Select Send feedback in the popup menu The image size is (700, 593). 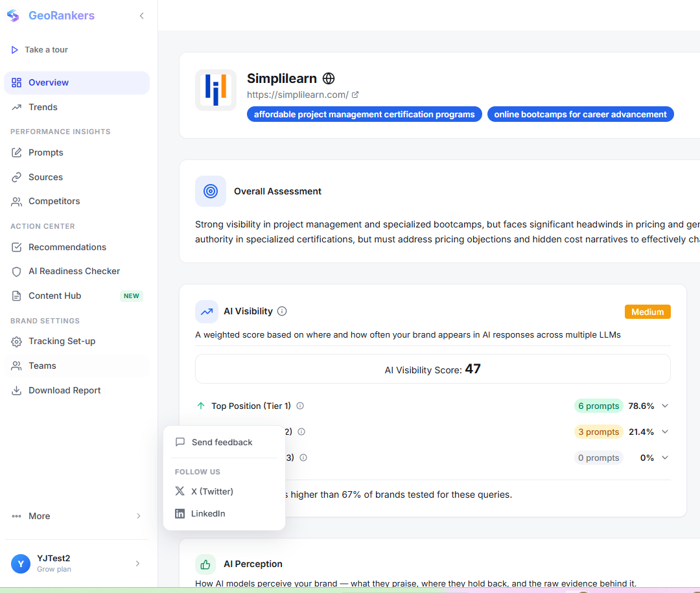[224, 442]
